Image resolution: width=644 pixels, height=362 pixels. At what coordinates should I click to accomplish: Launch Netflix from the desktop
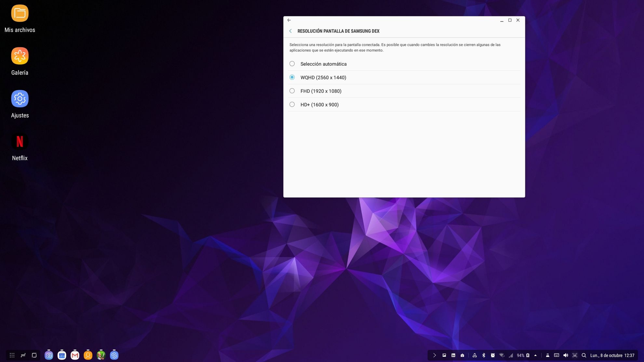[x=20, y=147]
